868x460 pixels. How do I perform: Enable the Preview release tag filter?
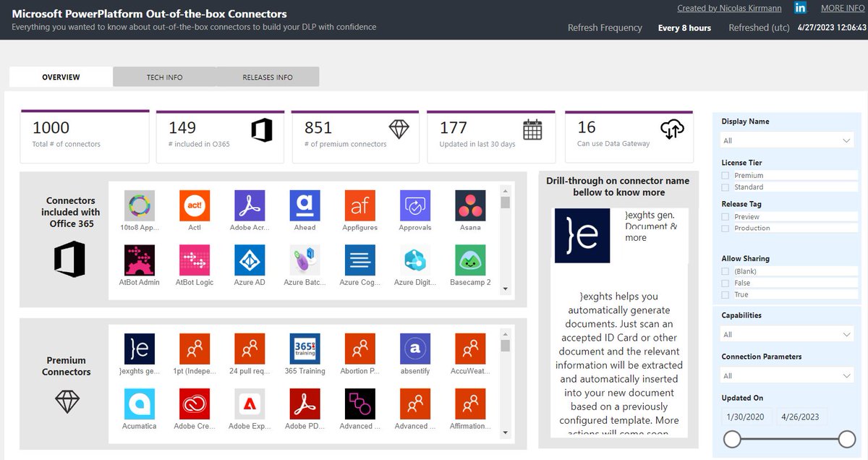tap(725, 216)
